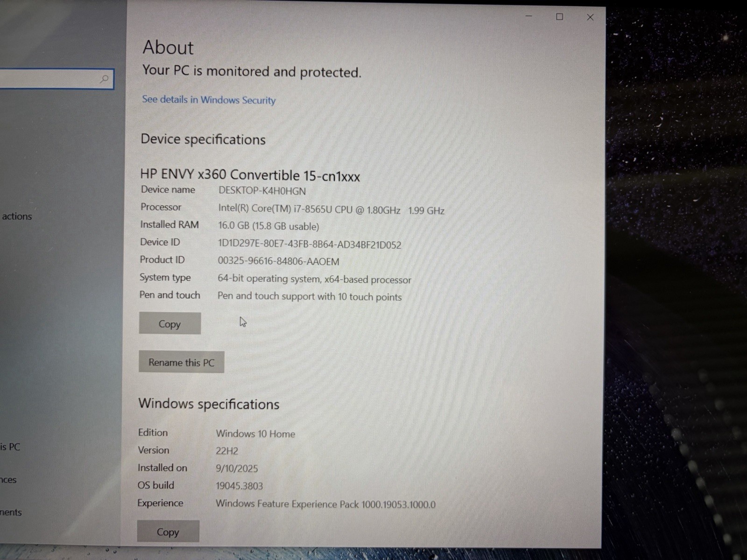This screenshot has height=560, width=747.
Task: Select installed on date 9/10/2025
Action: pos(237,468)
